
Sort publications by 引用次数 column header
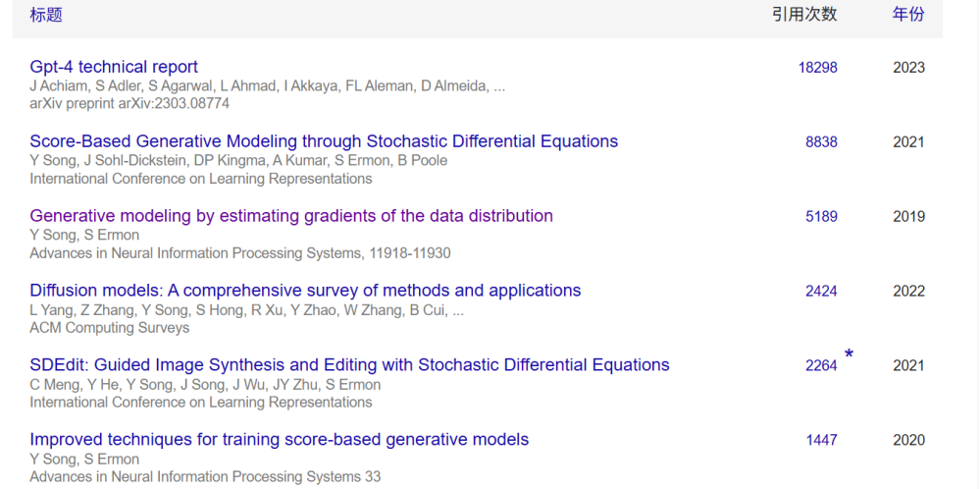pos(804,15)
